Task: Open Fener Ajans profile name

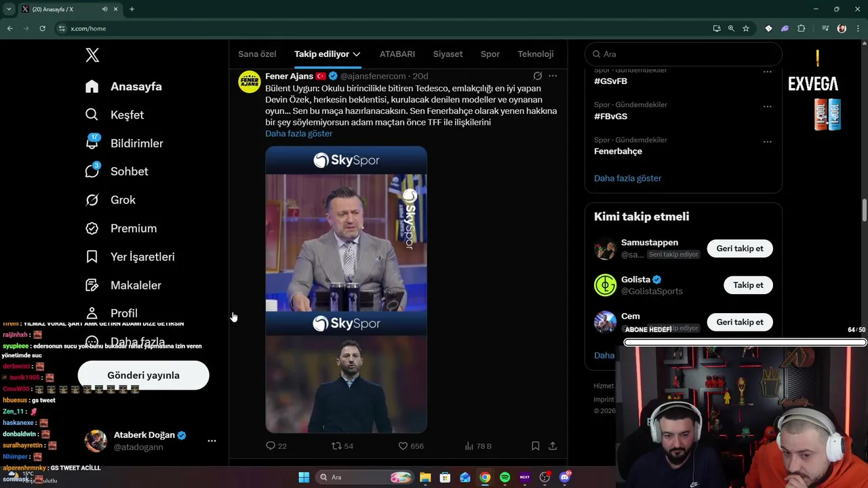Action: pos(289,76)
